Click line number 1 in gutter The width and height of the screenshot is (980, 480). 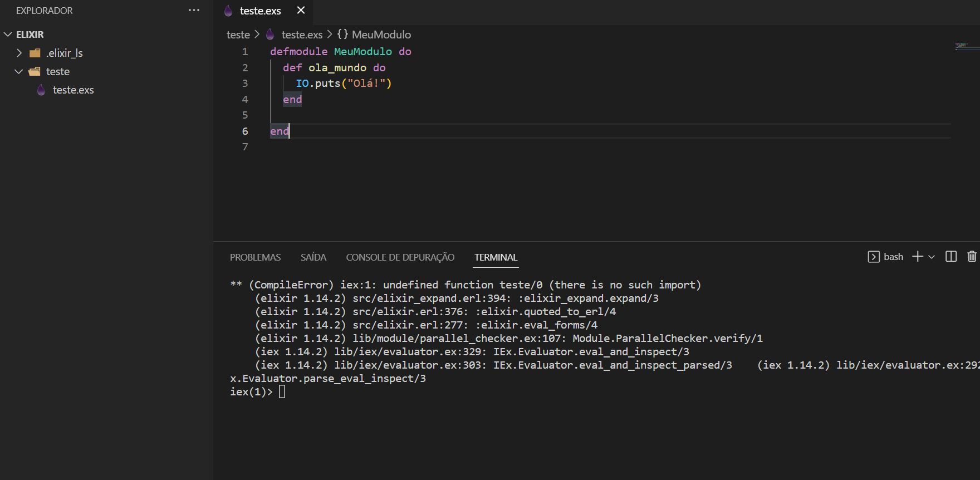(245, 51)
